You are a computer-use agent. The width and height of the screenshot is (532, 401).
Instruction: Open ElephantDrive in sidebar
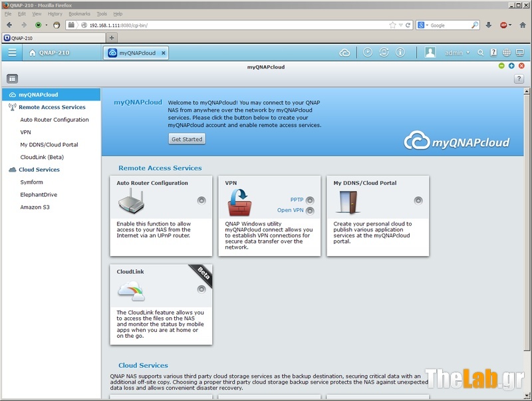[x=39, y=195]
